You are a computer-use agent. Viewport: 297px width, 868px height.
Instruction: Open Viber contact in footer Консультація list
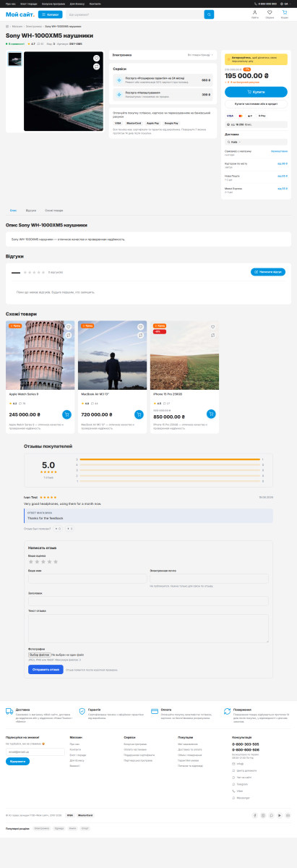238,791
